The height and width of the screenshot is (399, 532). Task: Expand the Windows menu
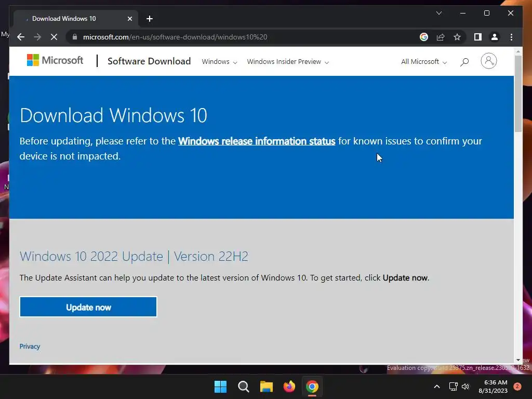pyautogui.click(x=219, y=62)
